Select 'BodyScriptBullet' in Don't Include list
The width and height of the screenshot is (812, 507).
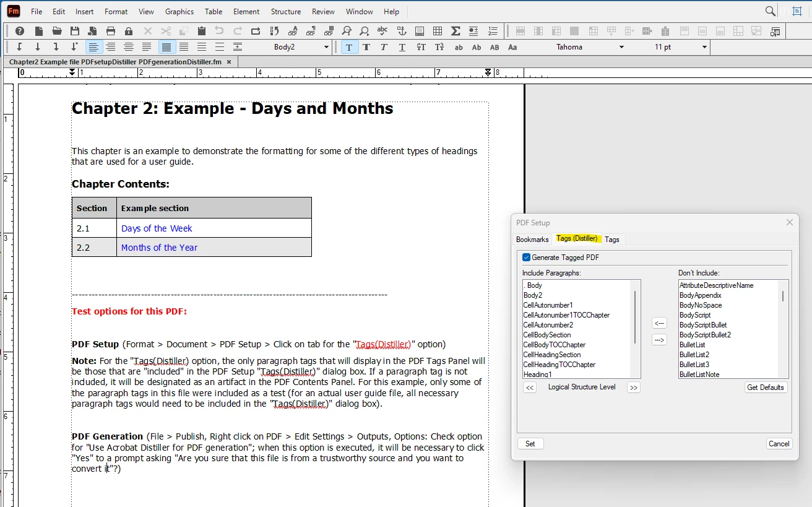point(703,325)
